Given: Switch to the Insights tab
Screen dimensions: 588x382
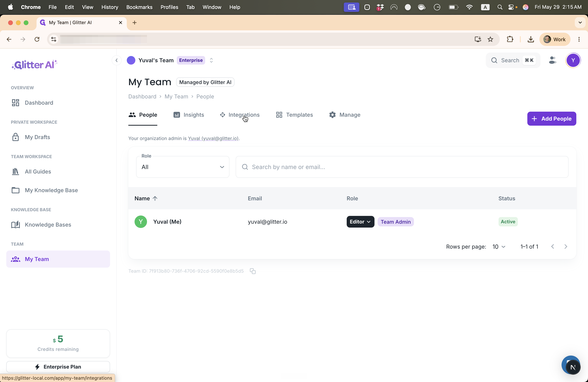Looking at the screenshot, I should [189, 115].
